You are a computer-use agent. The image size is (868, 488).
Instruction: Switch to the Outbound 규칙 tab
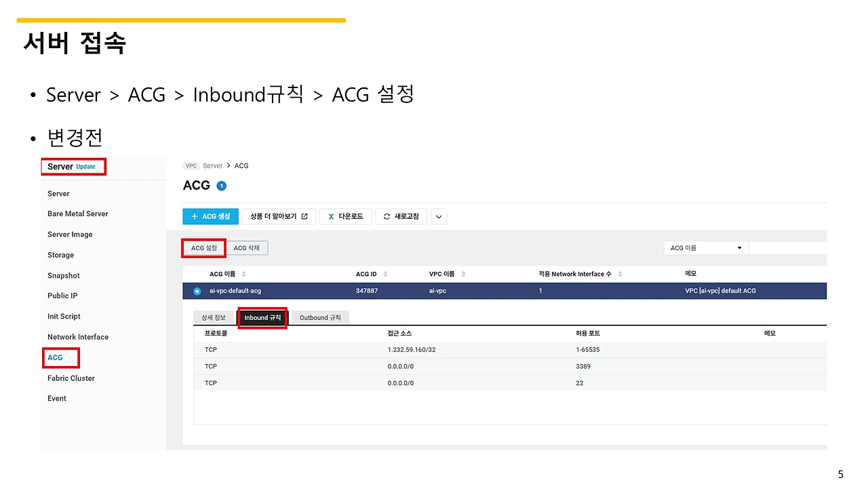coord(320,317)
